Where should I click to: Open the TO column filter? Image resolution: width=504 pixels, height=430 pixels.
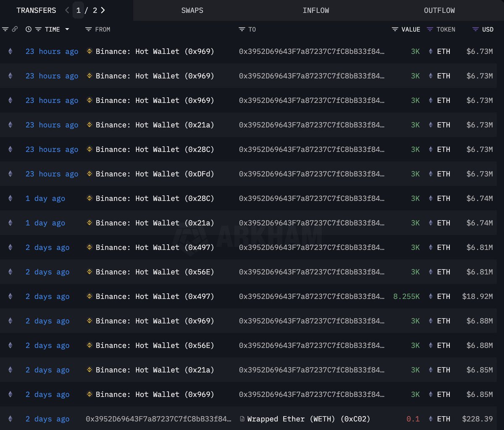(x=241, y=29)
